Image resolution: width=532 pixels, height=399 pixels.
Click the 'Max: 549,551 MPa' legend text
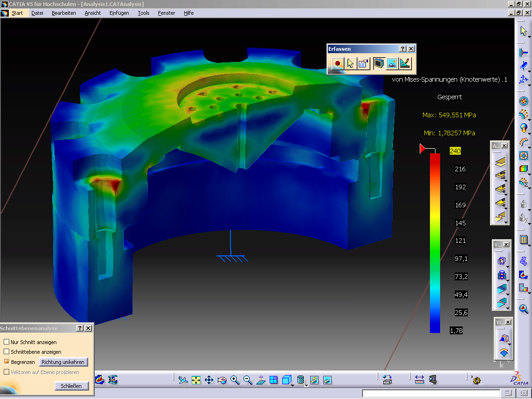point(449,115)
